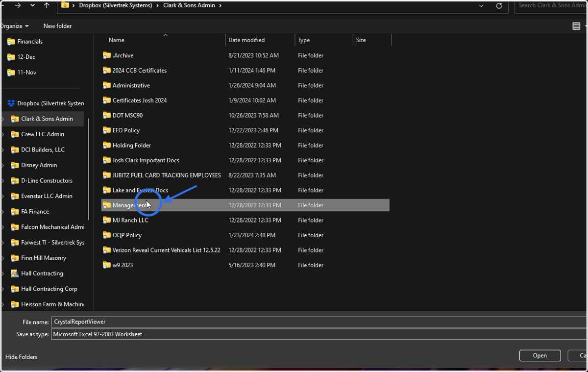Select Verizon Reveal Current Vehicals folder icon
The width and height of the screenshot is (588, 372).
tap(106, 250)
